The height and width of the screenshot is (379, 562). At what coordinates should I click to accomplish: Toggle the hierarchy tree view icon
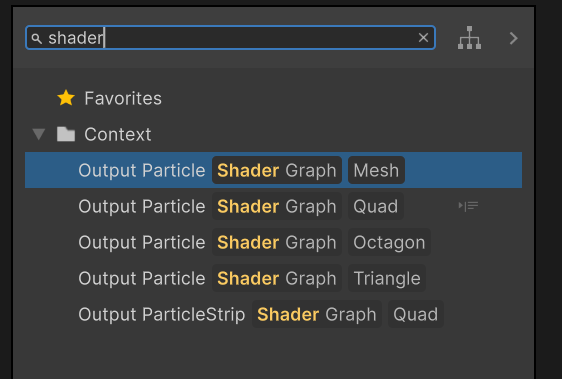point(469,38)
